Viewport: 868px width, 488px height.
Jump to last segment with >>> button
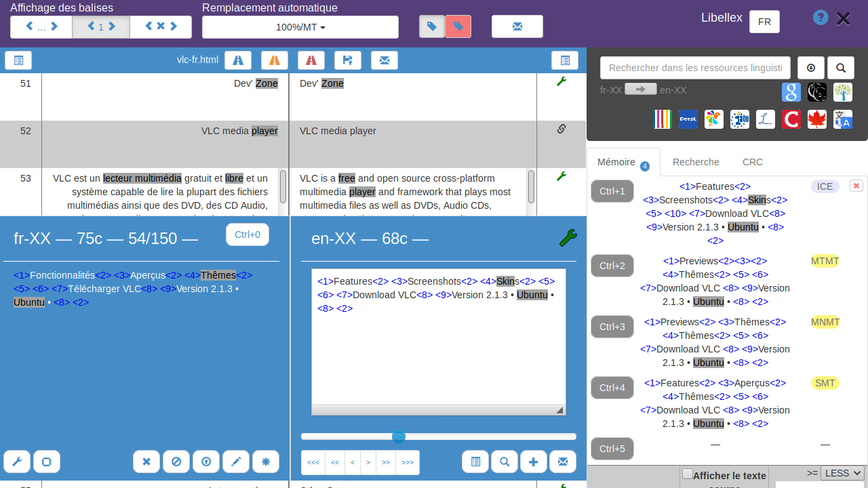tap(408, 462)
